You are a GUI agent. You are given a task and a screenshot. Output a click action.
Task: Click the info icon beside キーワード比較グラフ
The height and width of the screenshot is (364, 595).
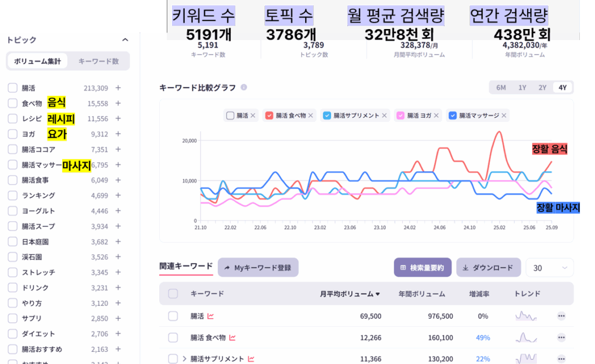point(244,87)
